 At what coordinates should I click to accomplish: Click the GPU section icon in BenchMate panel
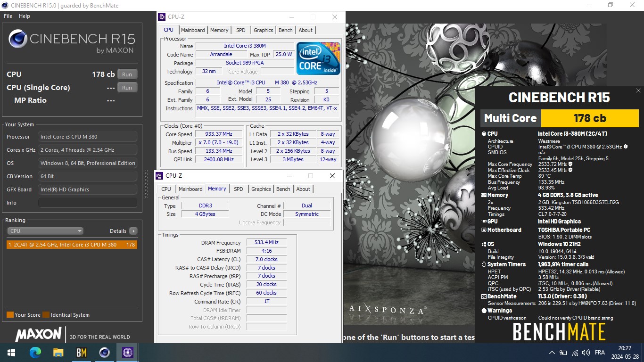(484, 222)
